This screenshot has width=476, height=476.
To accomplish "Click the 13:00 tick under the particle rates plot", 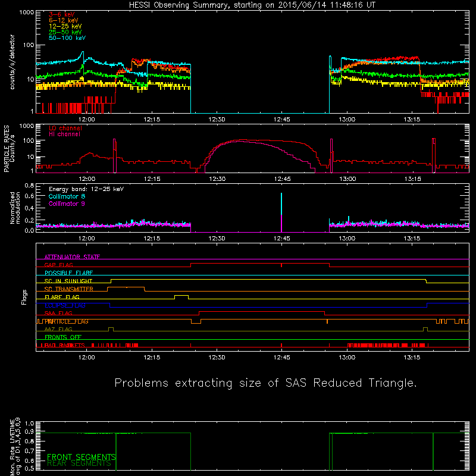I will pos(347,179).
